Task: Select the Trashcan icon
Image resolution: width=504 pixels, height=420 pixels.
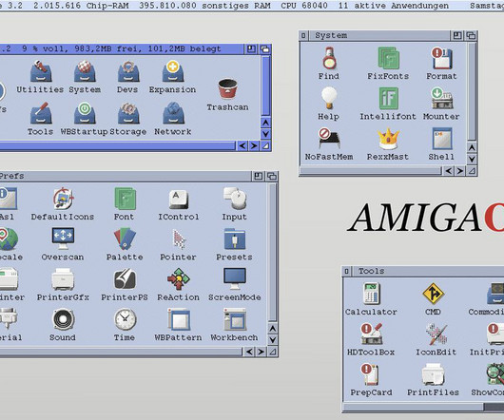Action: 227,89
